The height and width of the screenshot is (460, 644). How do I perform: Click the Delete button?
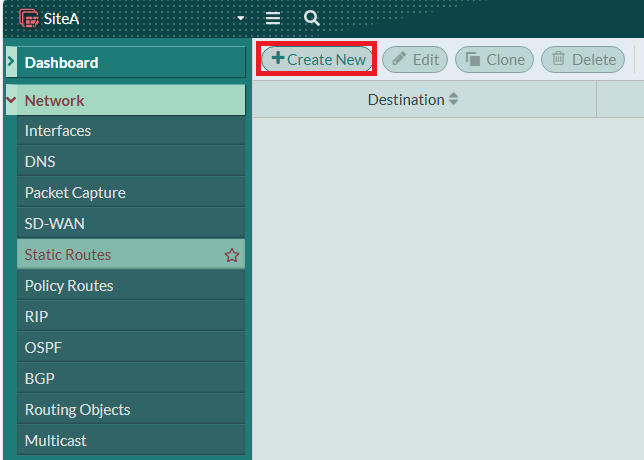tap(583, 60)
